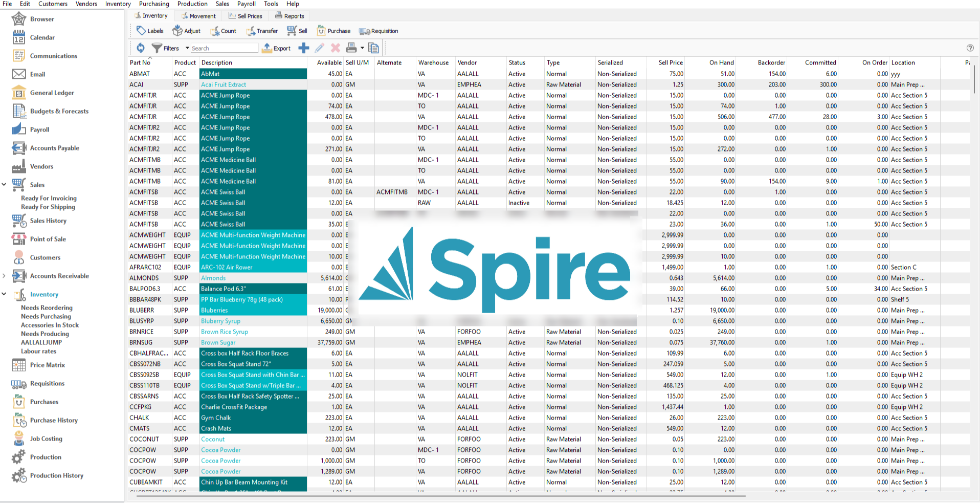Click the Search input field
This screenshot has height=503, width=980.
(224, 48)
